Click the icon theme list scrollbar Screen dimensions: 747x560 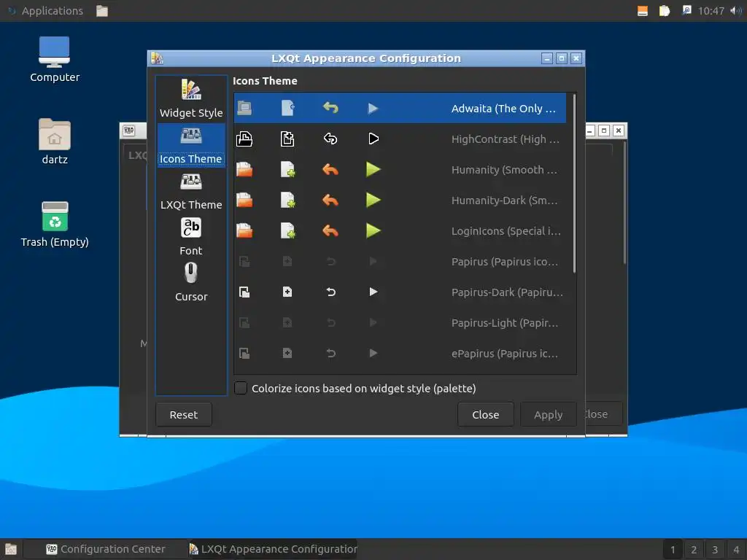pos(574,184)
